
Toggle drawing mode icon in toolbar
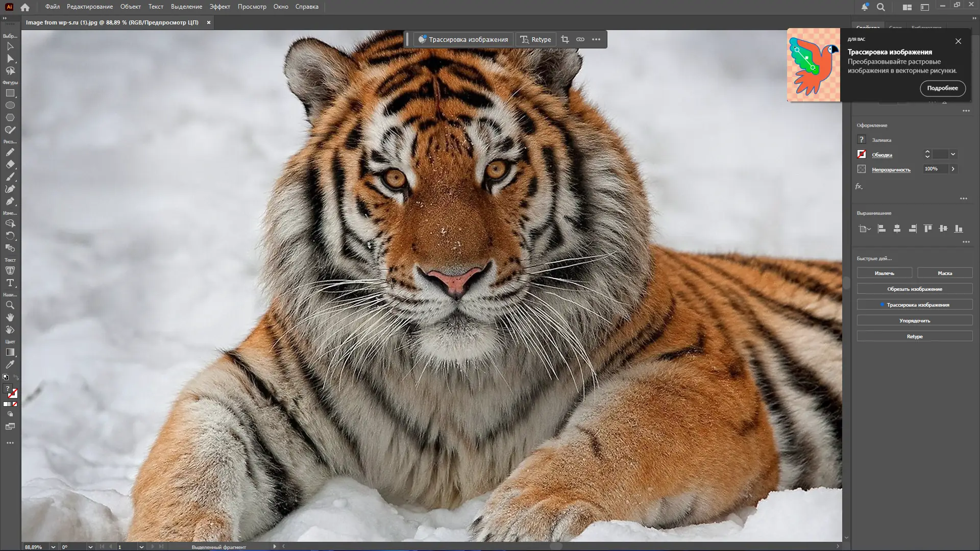click(x=10, y=414)
